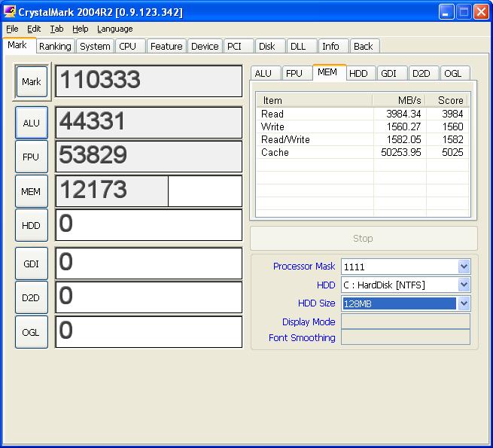Open the File menu
This screenshot has height=448, width=493.
tap(12, 29)
